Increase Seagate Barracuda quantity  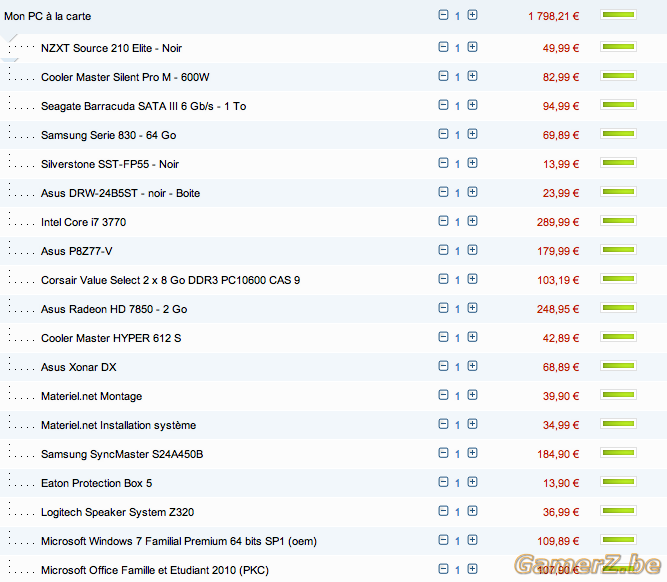click(x=472, y=105)
